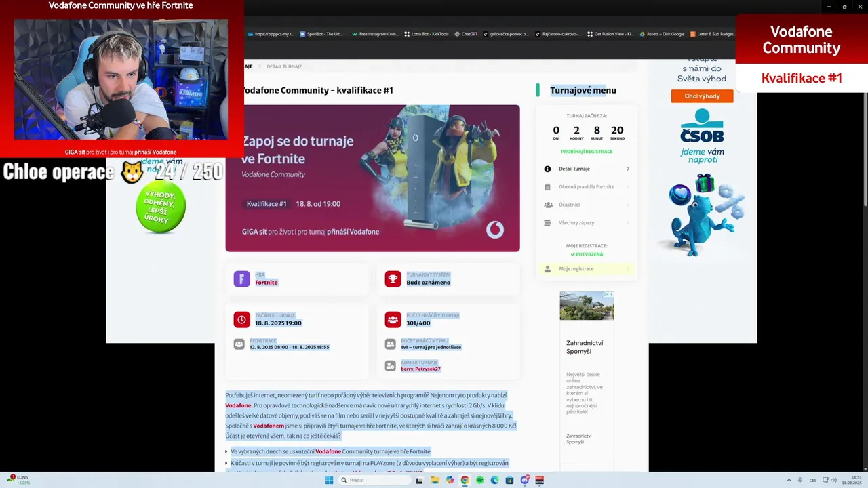Click the list icon beside Všechny zápasy
This screenshot has width=868, height=488.
pos(547,222)
